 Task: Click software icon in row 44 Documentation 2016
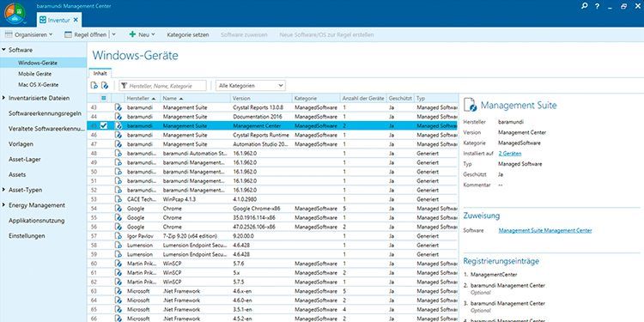coord(118,117)
